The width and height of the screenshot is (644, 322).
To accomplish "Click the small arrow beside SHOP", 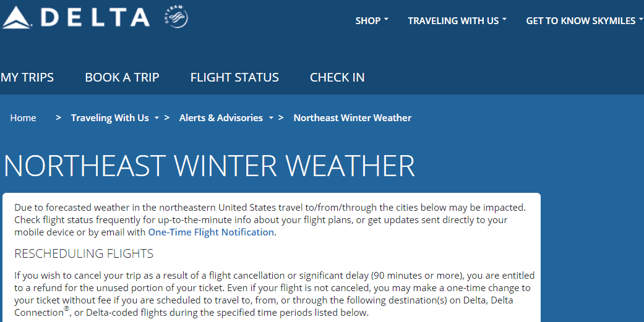I will (x=386, y=19).
